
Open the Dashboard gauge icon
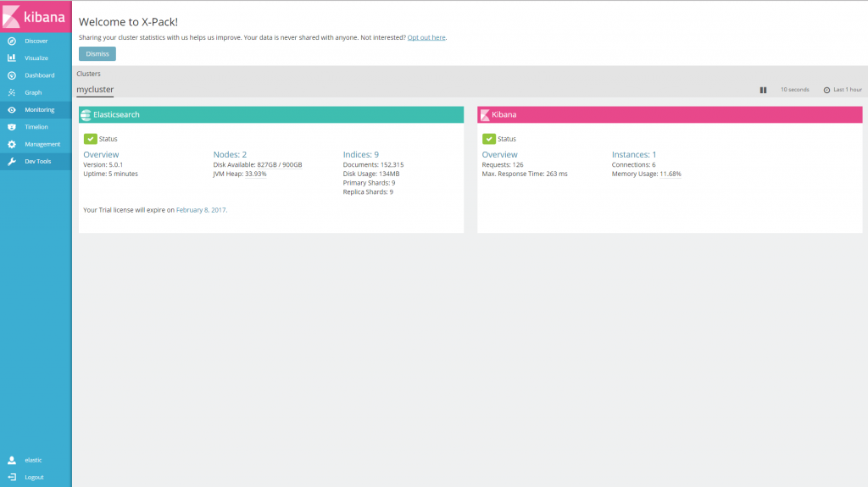coord(12,75)
